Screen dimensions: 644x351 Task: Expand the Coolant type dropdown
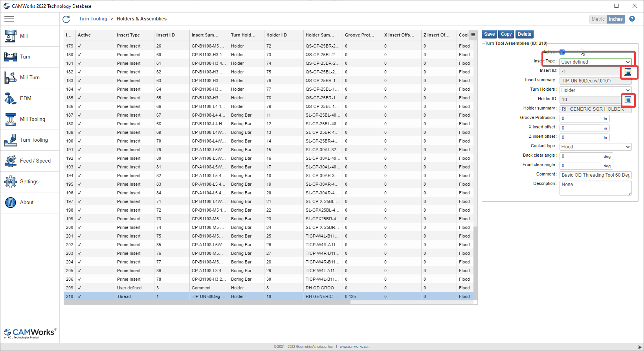[x=595, y=146]
